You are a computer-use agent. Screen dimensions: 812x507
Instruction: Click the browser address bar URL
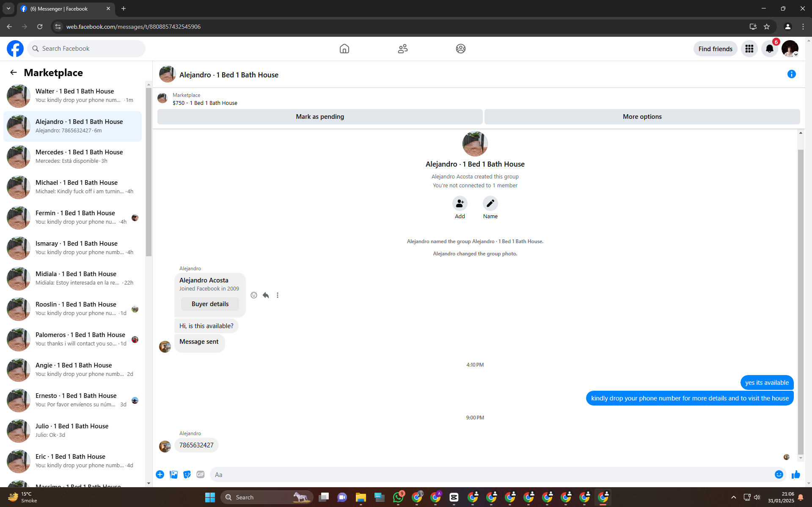pyautogui.click(x=133, y=27)
